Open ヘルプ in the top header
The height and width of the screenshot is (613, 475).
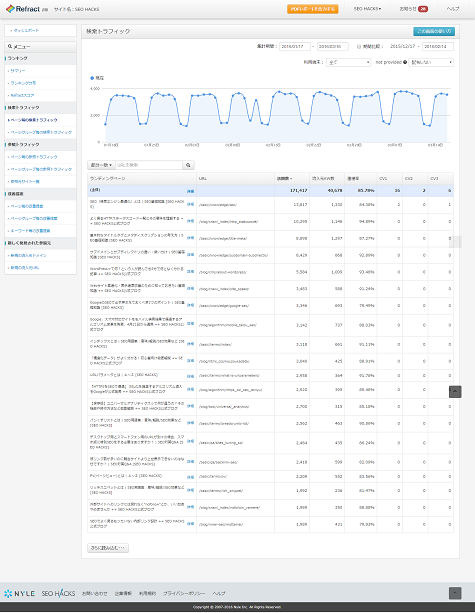(x=453, y=9)
